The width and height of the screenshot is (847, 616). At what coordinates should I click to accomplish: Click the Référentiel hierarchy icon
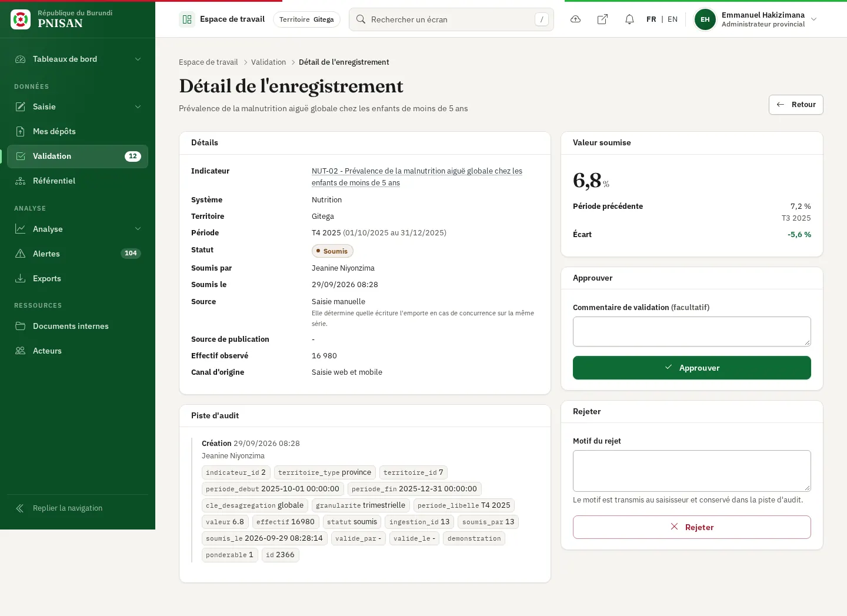tap(21, 181)
